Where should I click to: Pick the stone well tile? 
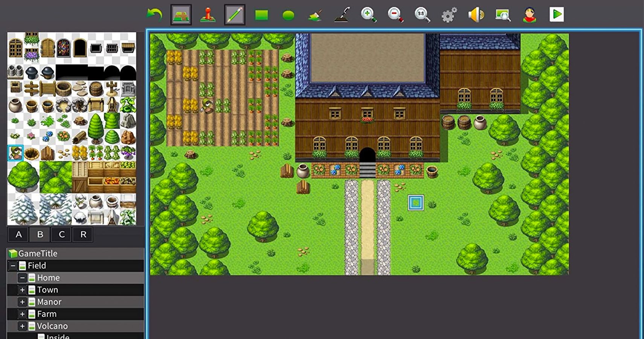[x=64, y=89]
